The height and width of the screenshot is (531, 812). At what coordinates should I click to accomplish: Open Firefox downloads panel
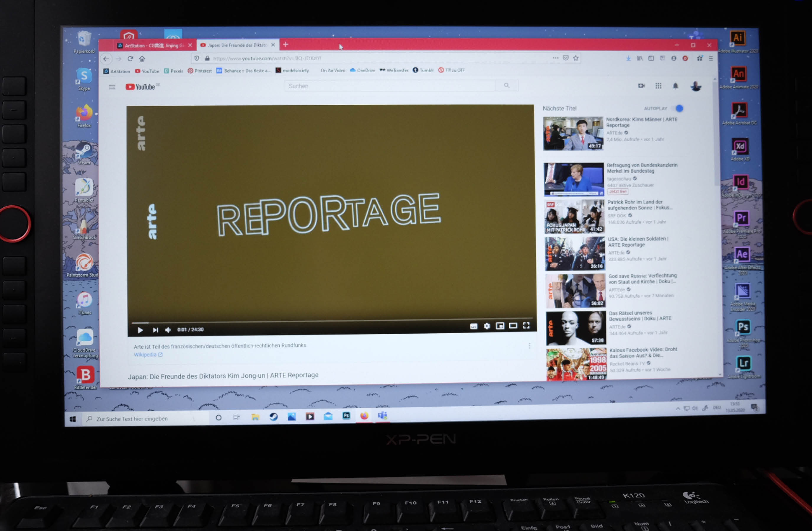click(628, 58)
